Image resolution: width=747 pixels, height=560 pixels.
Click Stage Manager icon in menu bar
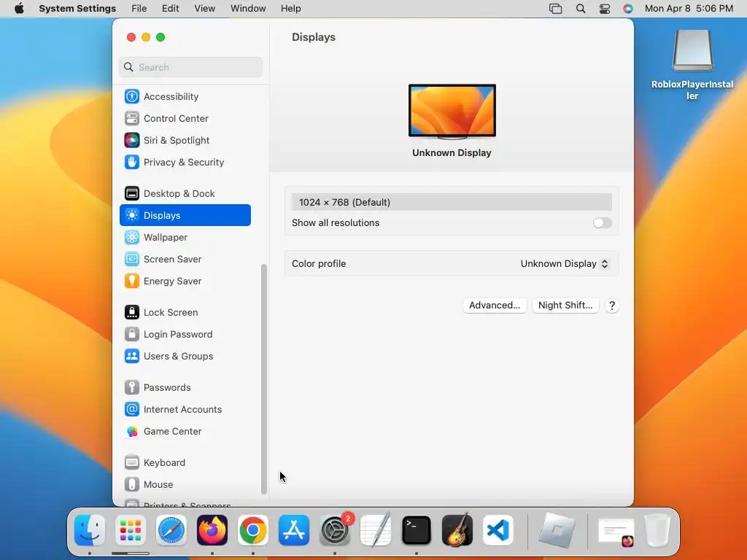(555, 9)
